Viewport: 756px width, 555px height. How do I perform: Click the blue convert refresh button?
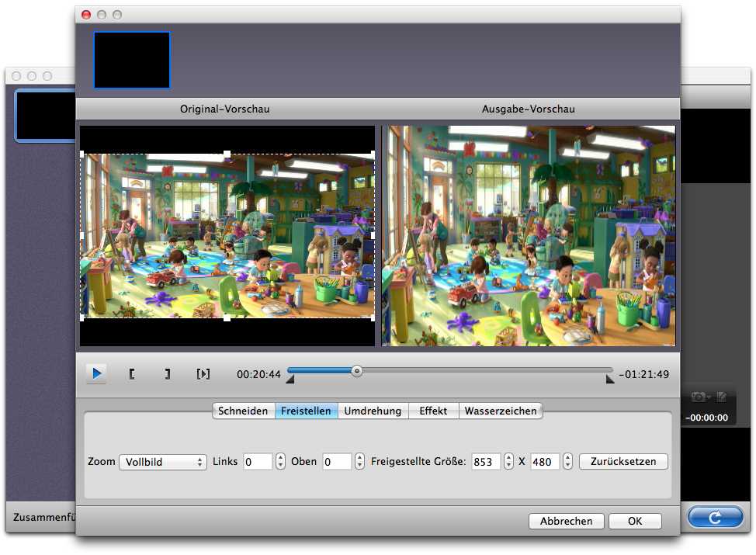point(715,516)
